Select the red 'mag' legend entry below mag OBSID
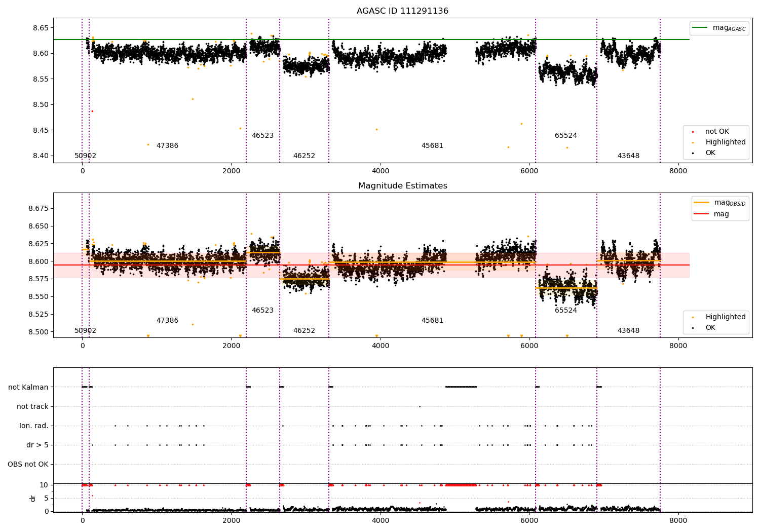This screenshot has height=532, width=760. [x=712, y=214]
